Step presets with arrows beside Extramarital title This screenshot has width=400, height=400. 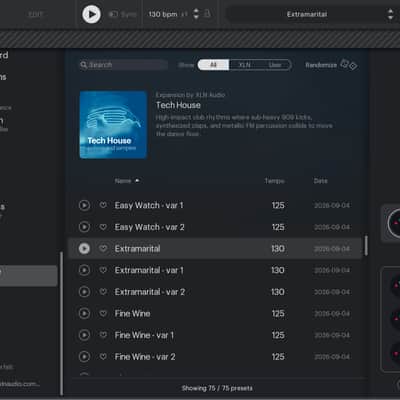390,14
